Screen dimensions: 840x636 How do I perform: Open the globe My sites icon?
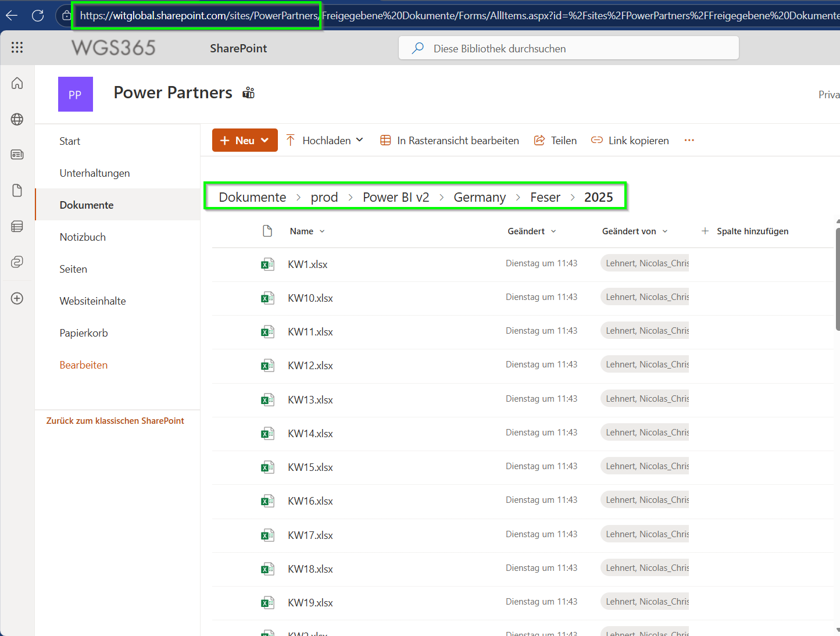click(17, 119)
